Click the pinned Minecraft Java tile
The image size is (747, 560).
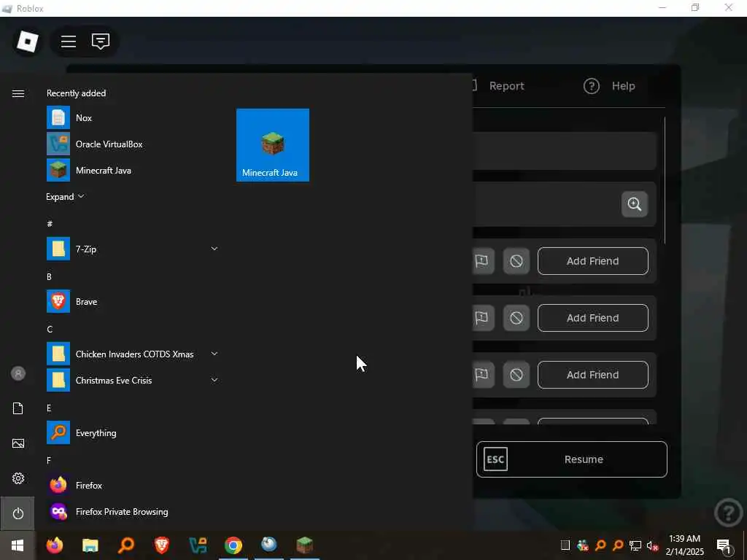tap(273, 145)
